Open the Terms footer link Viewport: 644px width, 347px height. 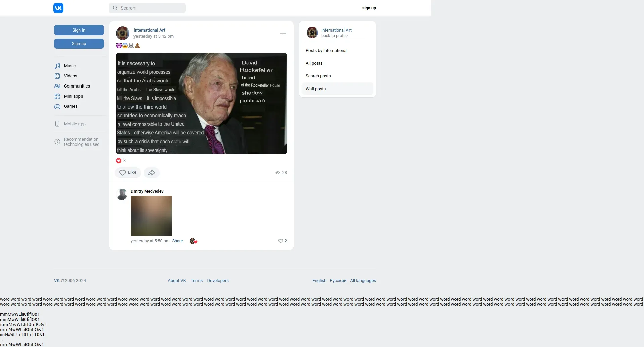(197, 281)
